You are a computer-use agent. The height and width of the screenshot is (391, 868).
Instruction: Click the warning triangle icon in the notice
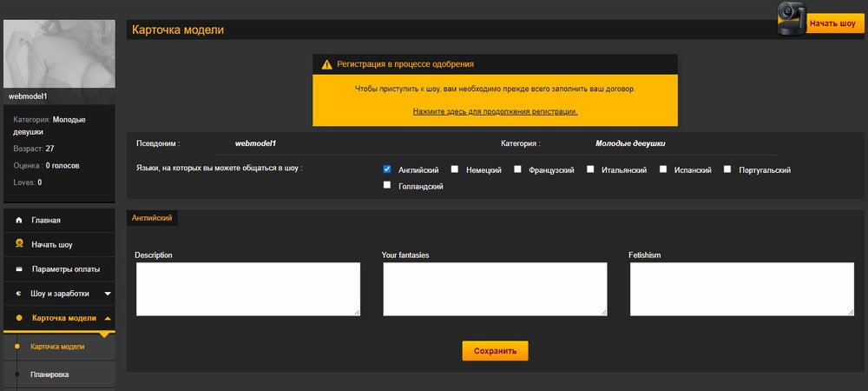(327, 64)
